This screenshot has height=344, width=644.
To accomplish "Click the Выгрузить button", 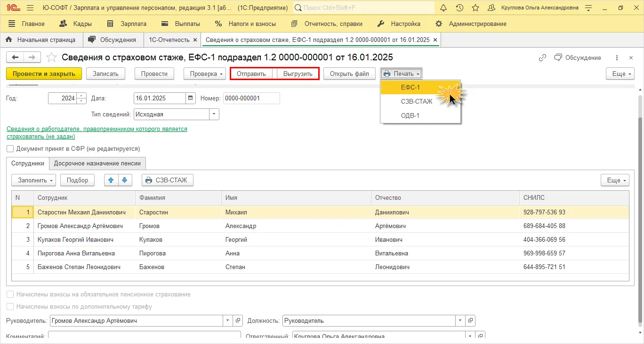I will coord(298,74).
